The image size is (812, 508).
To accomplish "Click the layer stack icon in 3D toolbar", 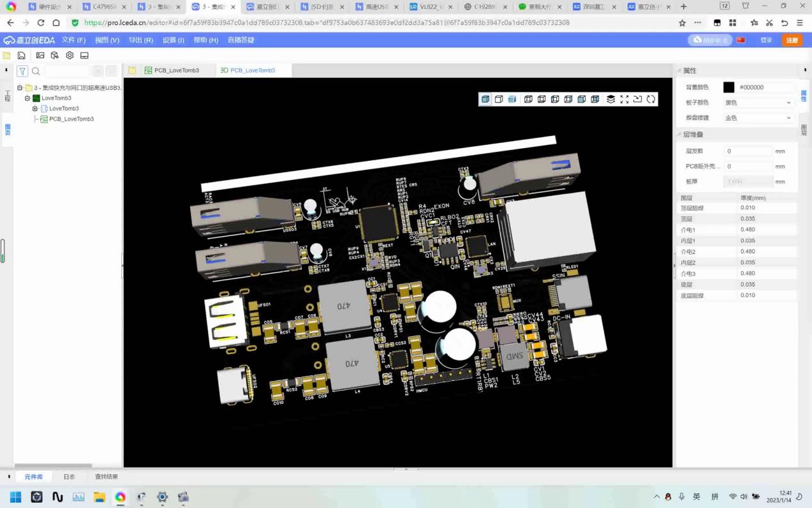I will tap(611, 99).
